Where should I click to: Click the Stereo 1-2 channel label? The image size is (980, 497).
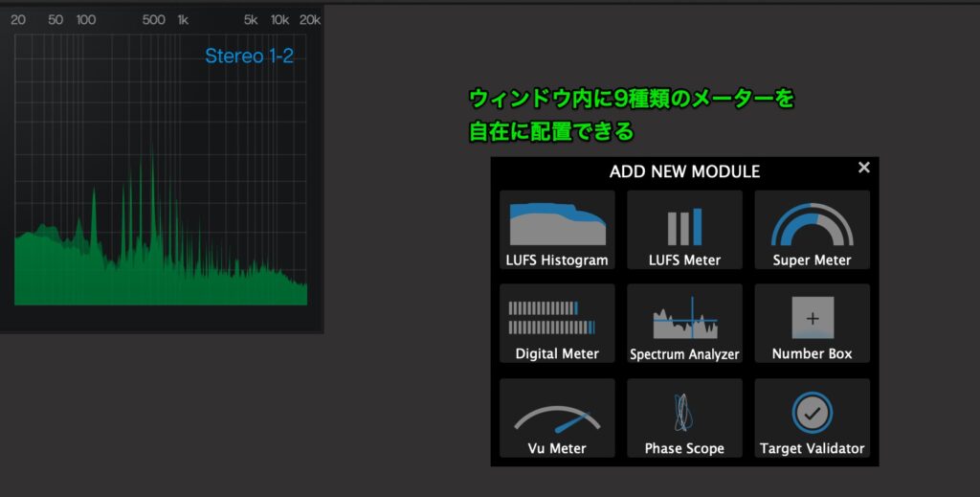click(249, 56)
